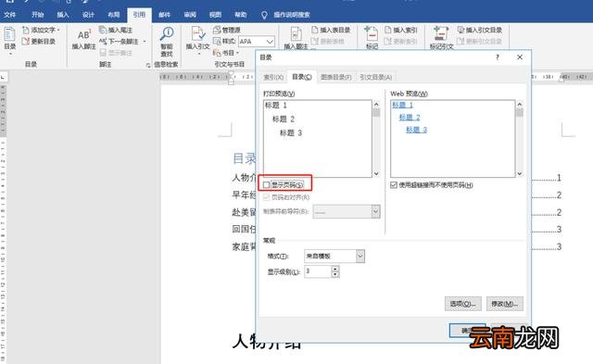Decrease 显示级别 using the spinner down arrow
This screenshot has width=593, height=364.
tap(335, 274)
